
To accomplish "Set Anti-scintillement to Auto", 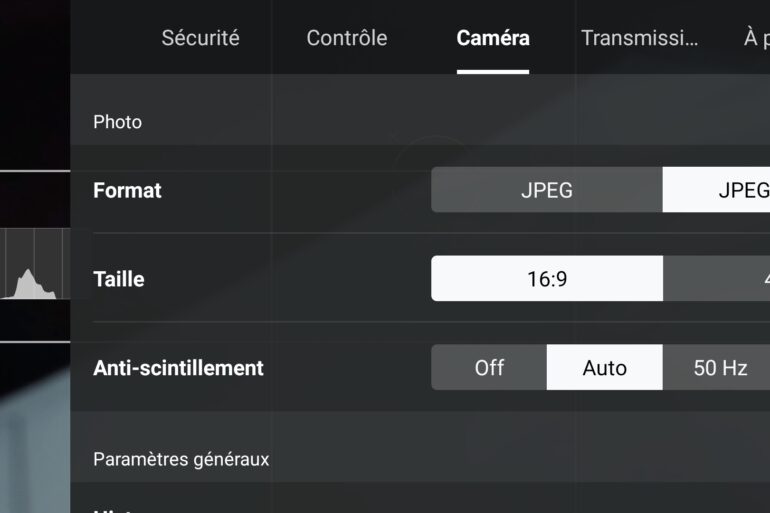I will coord(604,367).
